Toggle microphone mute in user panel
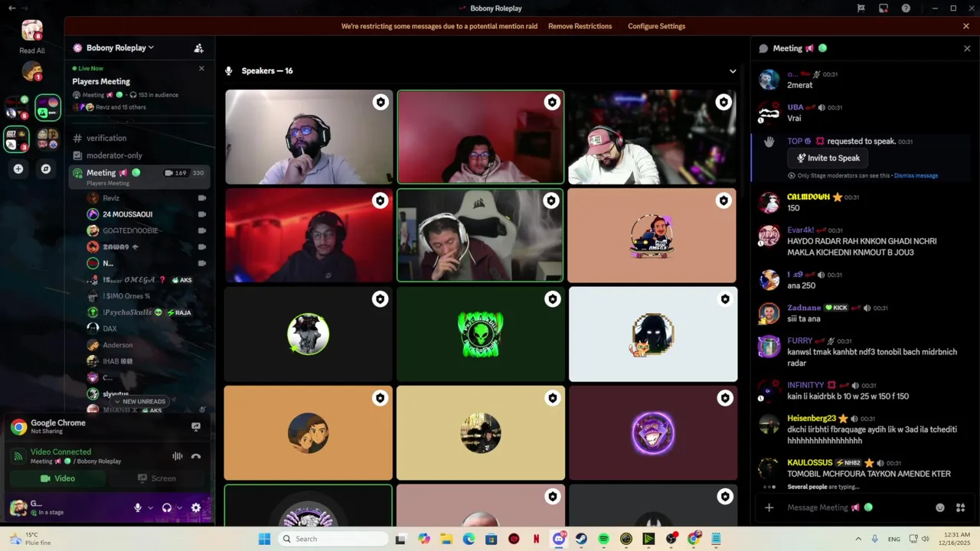 point(138,507)
